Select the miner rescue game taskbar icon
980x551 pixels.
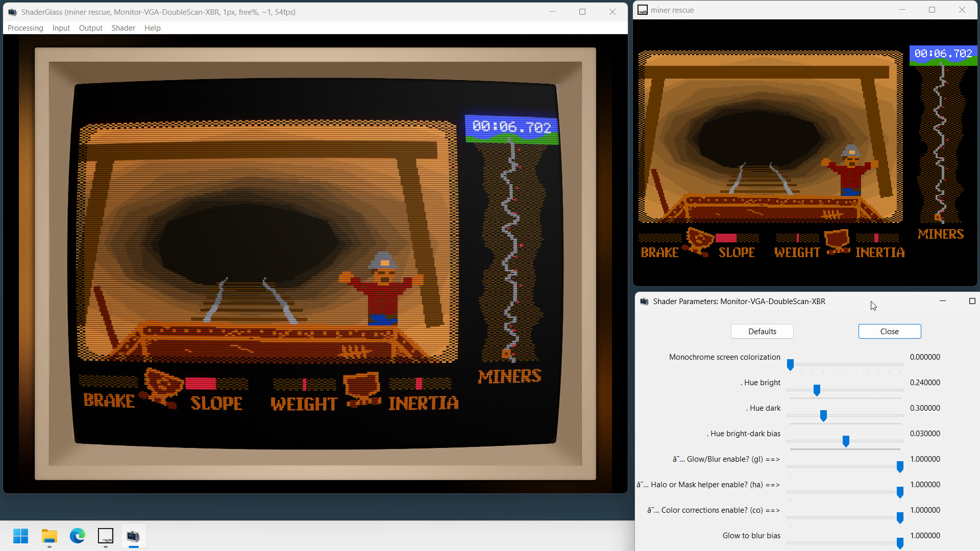point(105,536)
